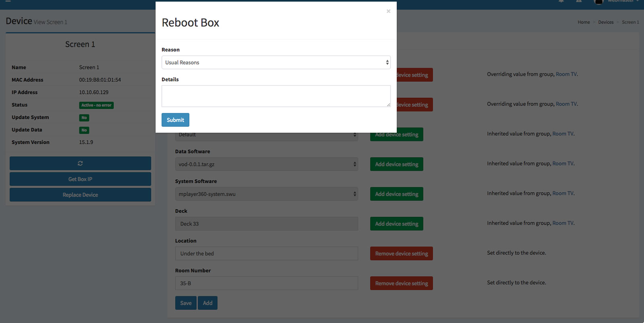The height and width of the screenshot is (323, 644).
Task: Navigate to Devices in the breadcrumb
Action: coord(605,22)
